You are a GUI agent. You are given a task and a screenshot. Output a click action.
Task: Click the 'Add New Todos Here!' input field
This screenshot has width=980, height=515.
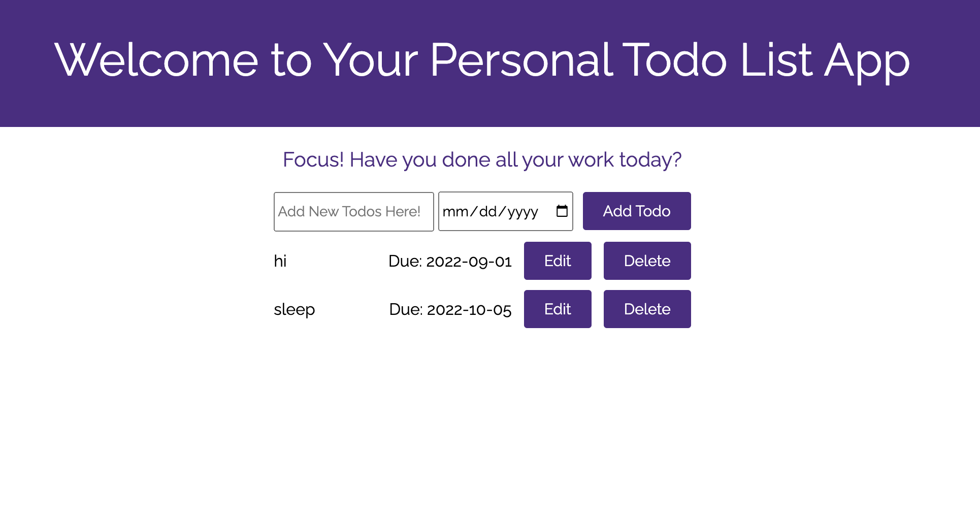tap(353, 211)
